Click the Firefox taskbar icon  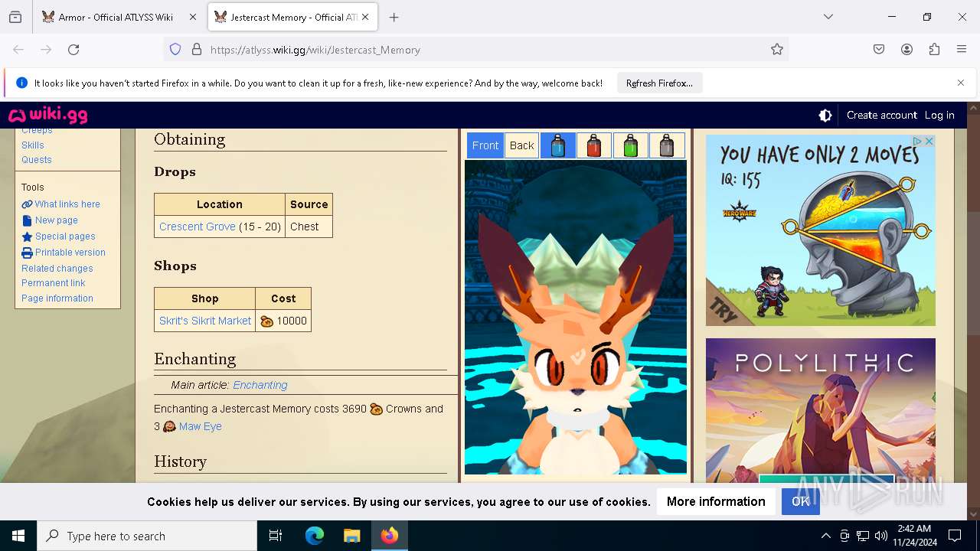[390, 536]
